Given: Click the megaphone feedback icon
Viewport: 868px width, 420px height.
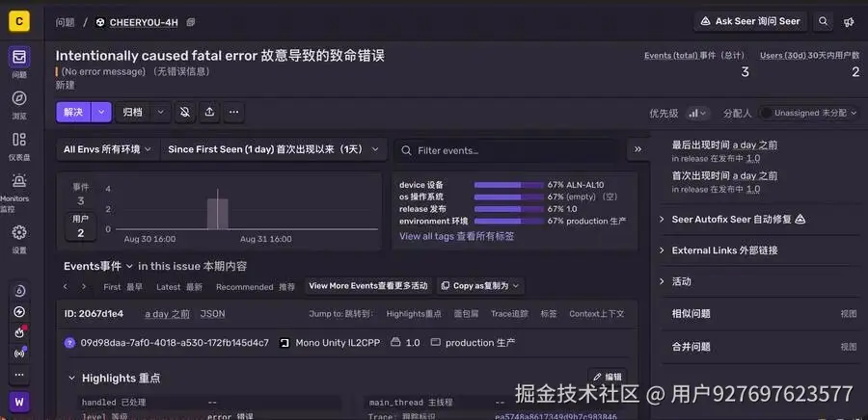Looking at the screenshot, I should point(849,22).
